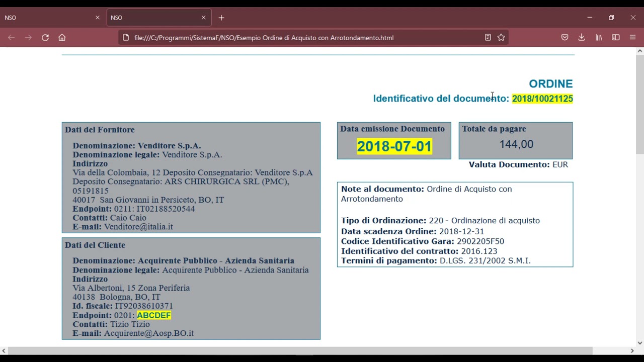
Task: Click Via Albertoni, 15 address line
Action: pyautogui.click(x=131, y=288)
